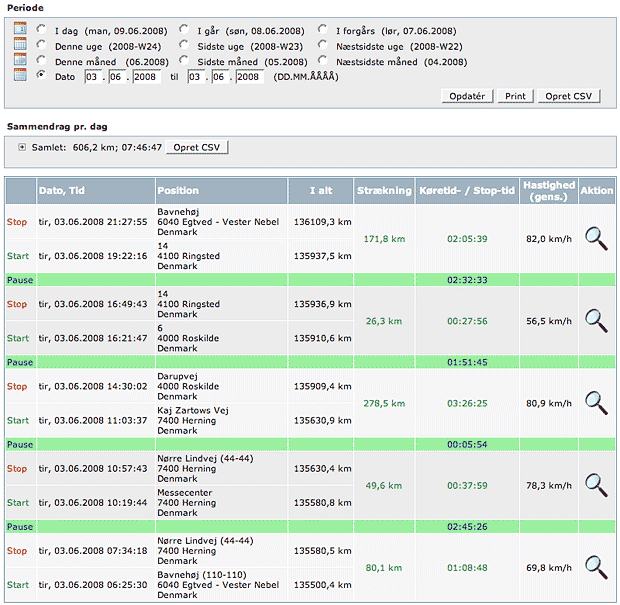The height and width of the screenshot is (605, 620).
Task: Click the end date day field
Action: tap(196, 77)
